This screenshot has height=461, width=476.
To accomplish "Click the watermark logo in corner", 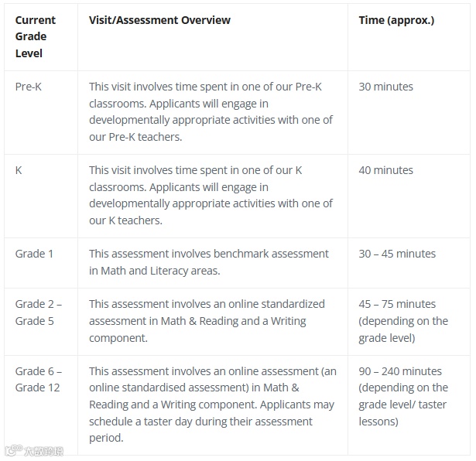I will (x=13, y=450).
